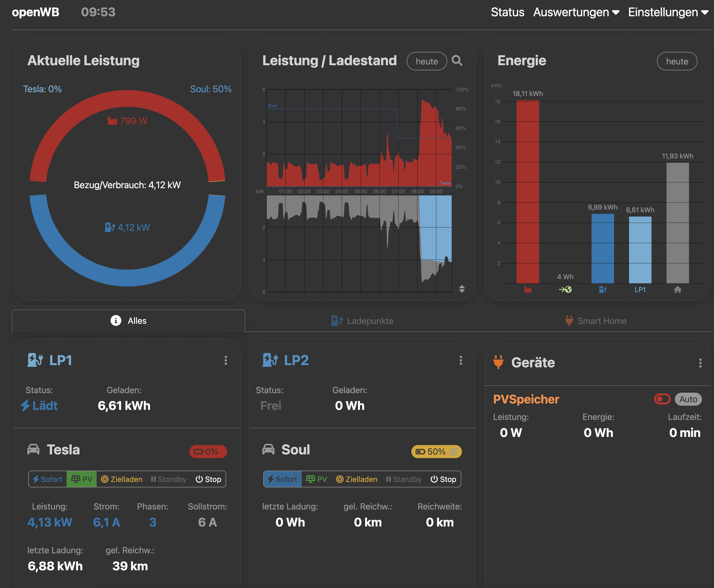Click the heute button in the Energie panel
714x588 pixels.
pyautogui.click(x=677, y=61)
